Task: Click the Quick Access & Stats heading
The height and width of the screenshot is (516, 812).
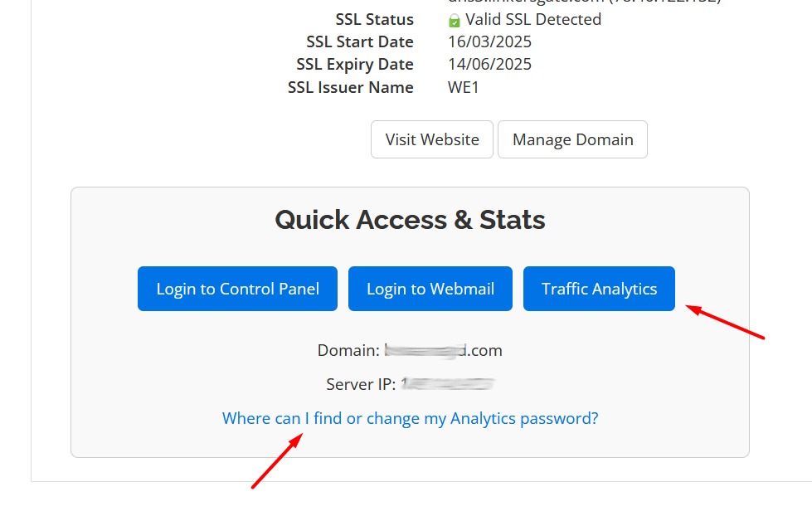Action: pos(410,220)
